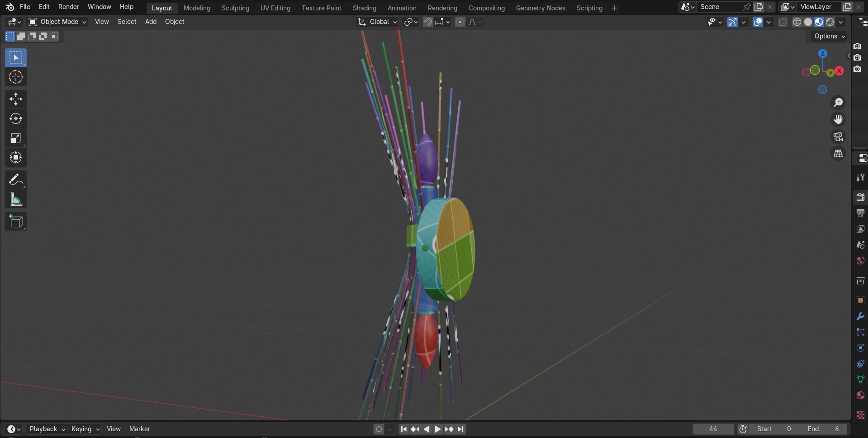Toggle snapping magnet button
Viewport: 868px width, 438px height.
pyautogui.click(x=428, y=22)
